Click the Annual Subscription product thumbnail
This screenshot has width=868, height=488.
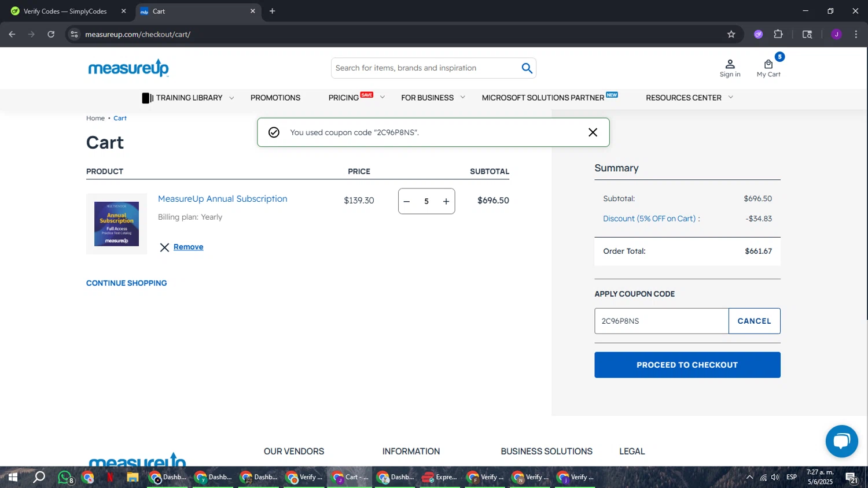coord(116,224)
